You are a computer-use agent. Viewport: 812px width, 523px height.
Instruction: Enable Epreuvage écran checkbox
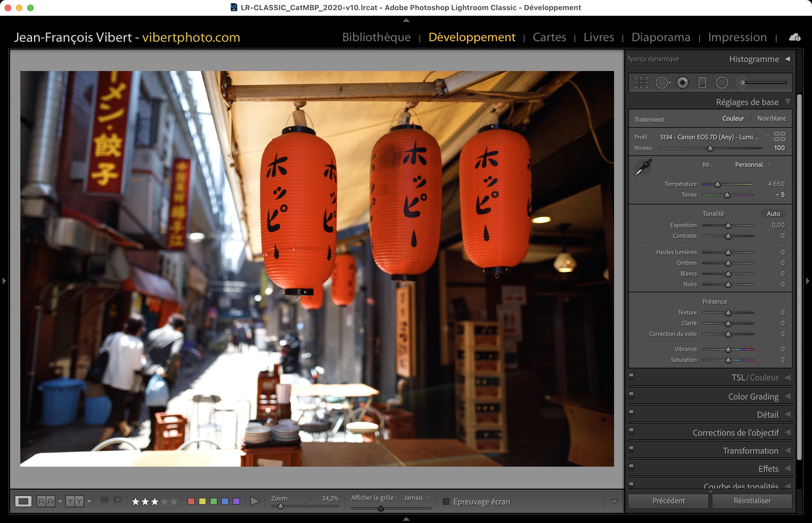[x=446, y=502]
